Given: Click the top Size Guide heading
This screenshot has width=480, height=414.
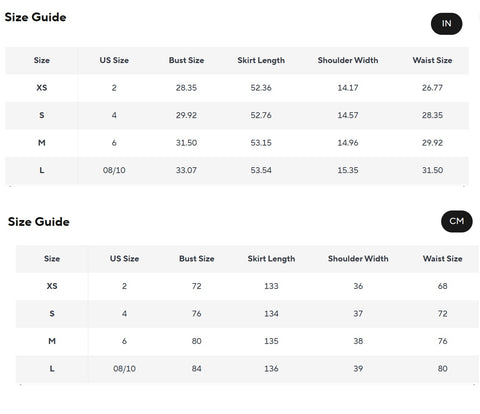Looking at the screenshot, I should point(35,17).
